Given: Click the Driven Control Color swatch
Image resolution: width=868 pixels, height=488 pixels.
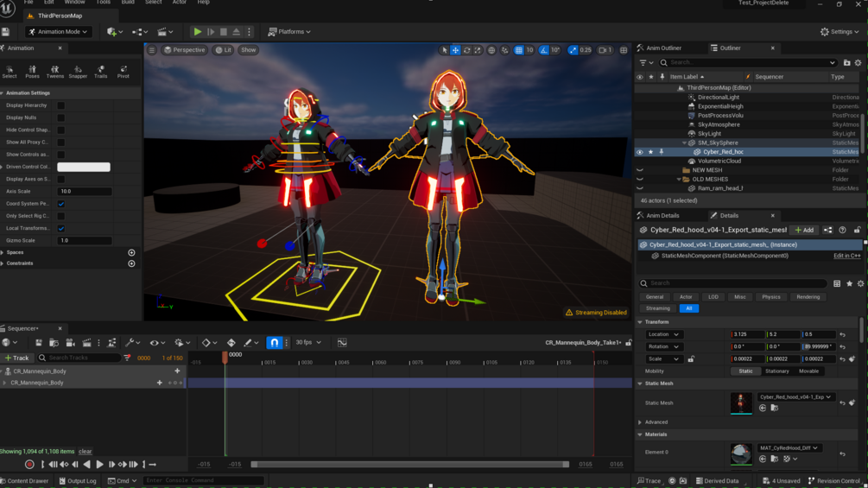Looking at the screenshot, I should (84, 167).
